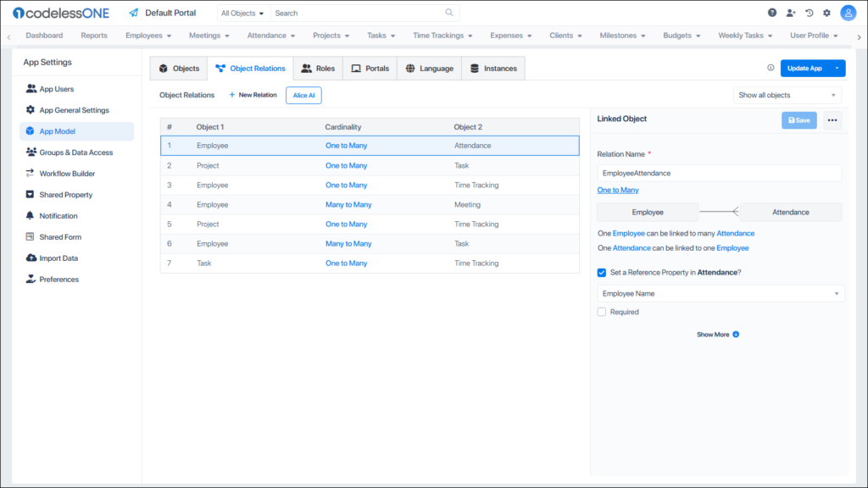Open Workflow Builder in the sidebar
This screenshot has height=488, width=868.
click(x=67, y=173)
